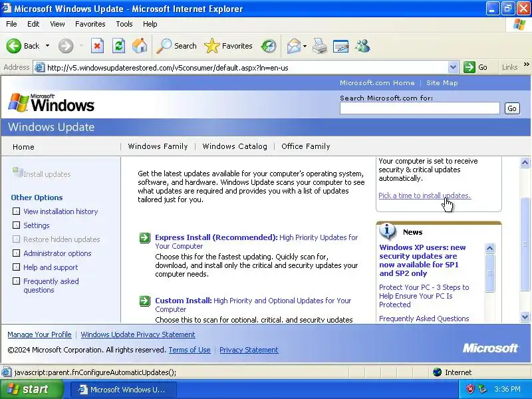The image size is (532, 399).
Task: Click the green Go arrow beside address bar
Action: pos(469,67)
